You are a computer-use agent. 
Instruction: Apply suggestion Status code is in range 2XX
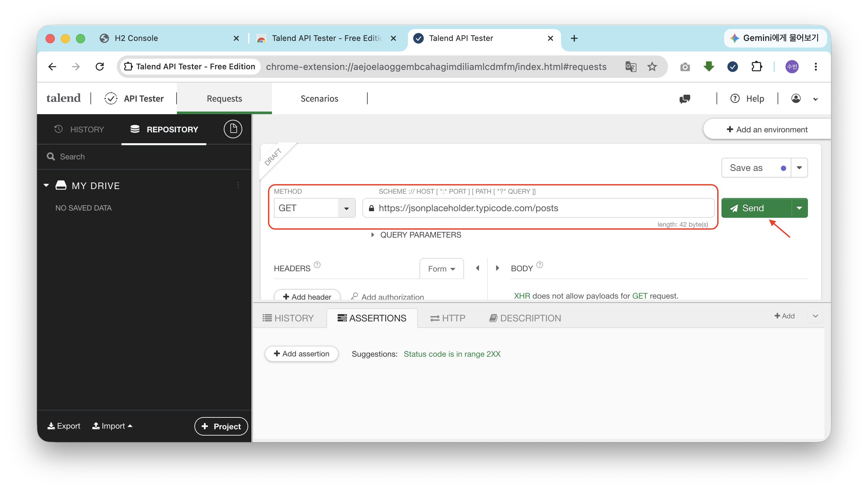(452, 354)
